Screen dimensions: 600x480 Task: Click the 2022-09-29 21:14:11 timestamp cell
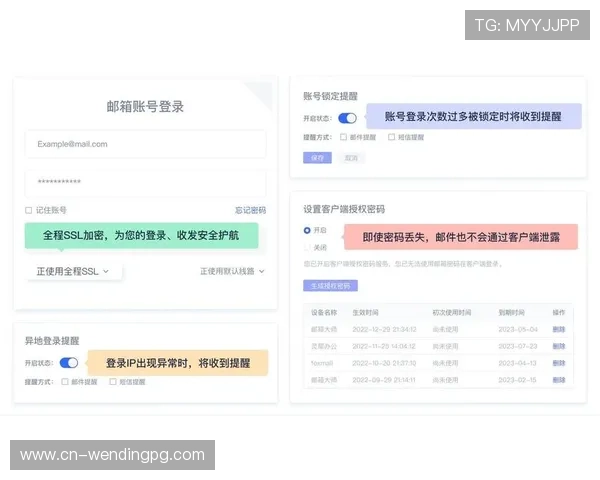pos(384,380)
